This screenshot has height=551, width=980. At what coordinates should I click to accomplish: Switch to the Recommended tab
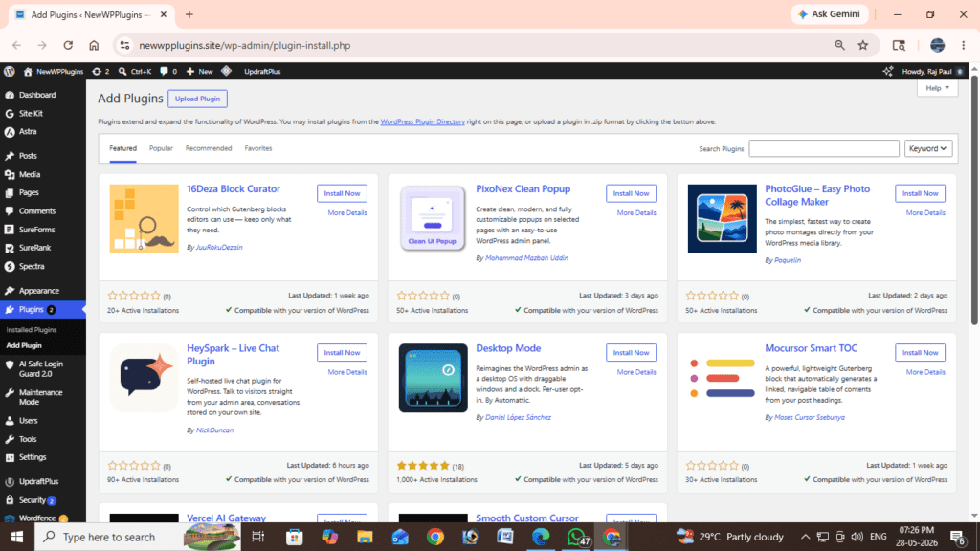click(208, 148)
